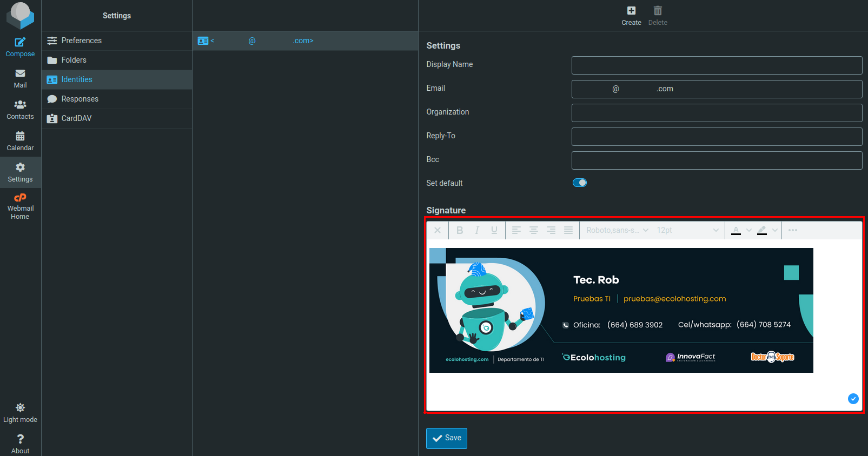Justify the signature text alignment
Screen dimensions: 868x456
tap(568, 230)
